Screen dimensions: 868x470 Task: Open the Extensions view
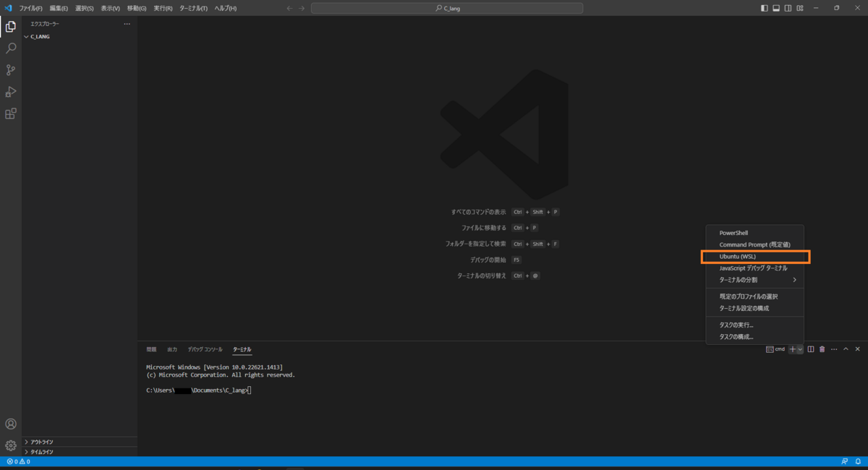coord(11,114)
